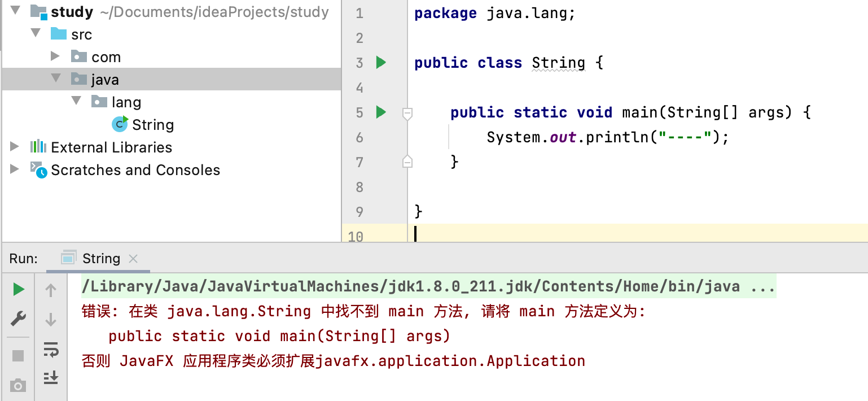Expand the com package folder
868x401 pixels.
click(55, 56)
